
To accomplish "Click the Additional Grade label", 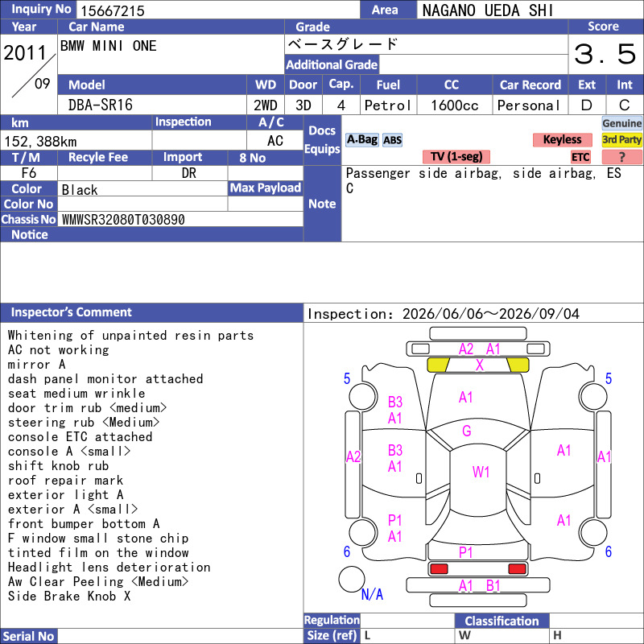I will click(332, 64).
